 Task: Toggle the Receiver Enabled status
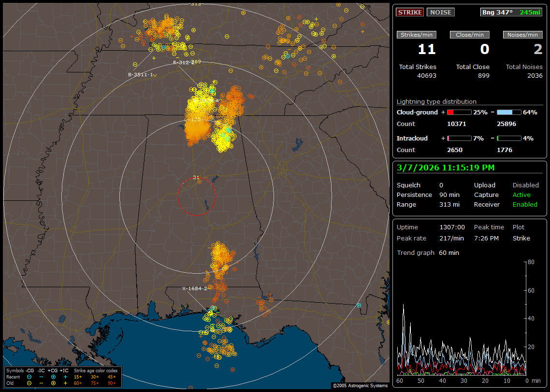tap(525, 205)
